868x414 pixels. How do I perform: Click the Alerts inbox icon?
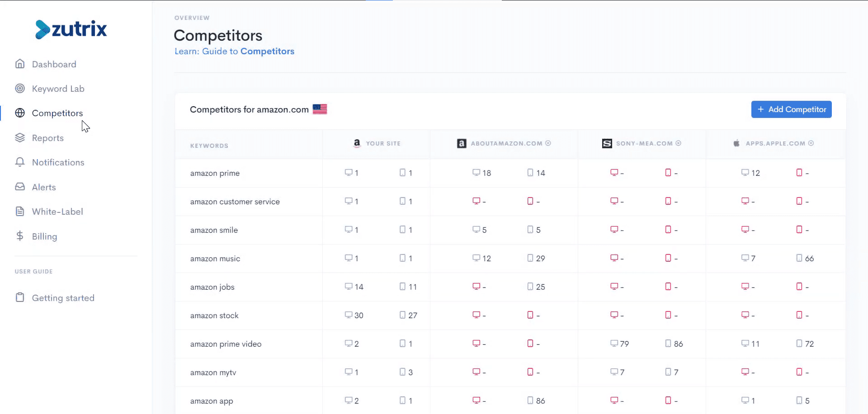click(x=20, y=187)
